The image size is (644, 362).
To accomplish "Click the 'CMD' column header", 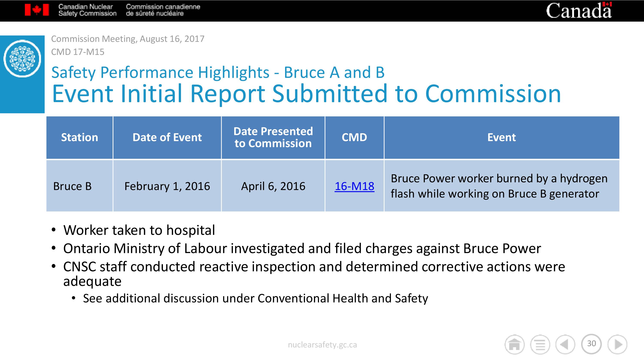I will coord(354,137).
